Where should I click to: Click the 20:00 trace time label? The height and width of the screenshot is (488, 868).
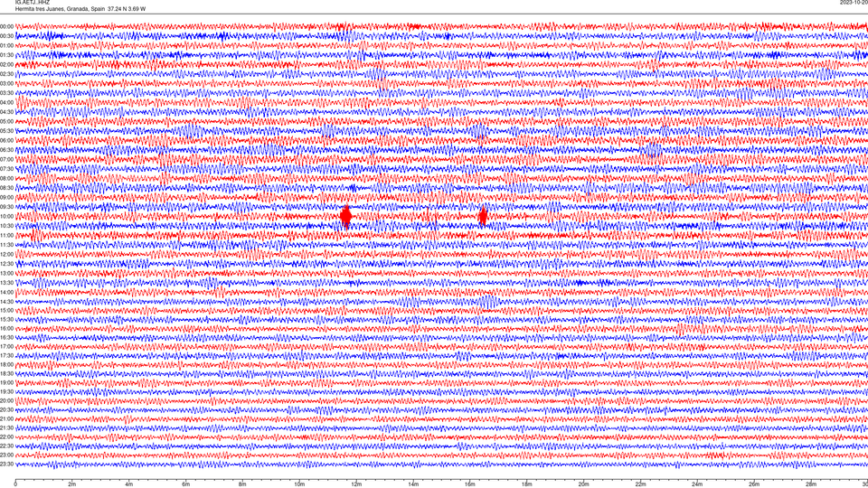6,401
